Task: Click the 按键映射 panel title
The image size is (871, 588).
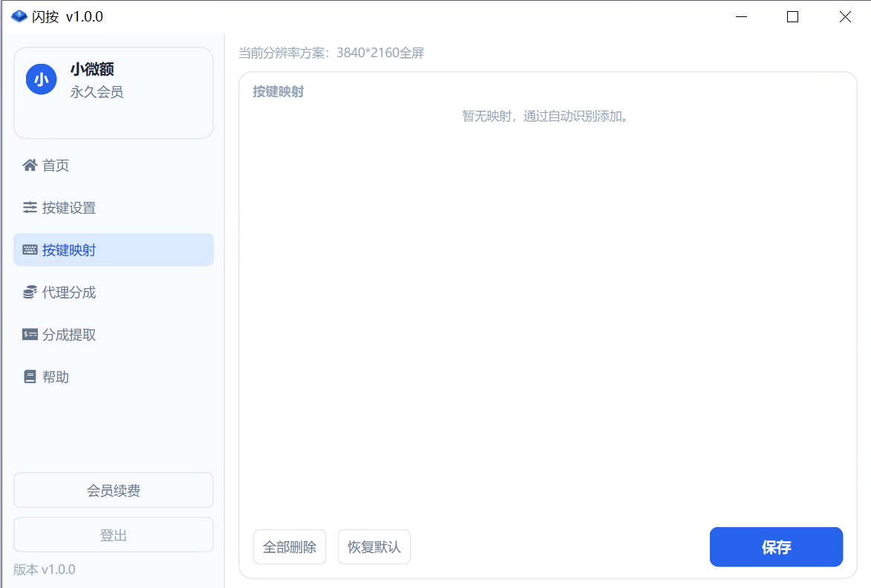Action: [277, 91]
